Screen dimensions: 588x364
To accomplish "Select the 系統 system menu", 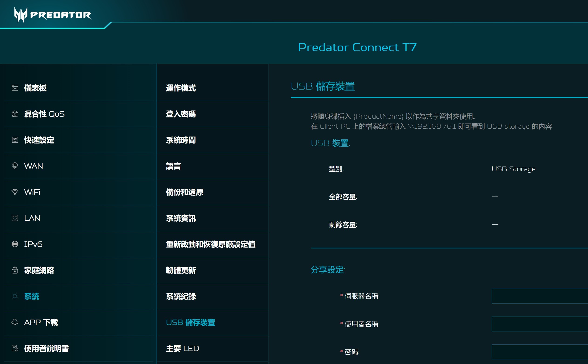I will click(x=78, y=296).
